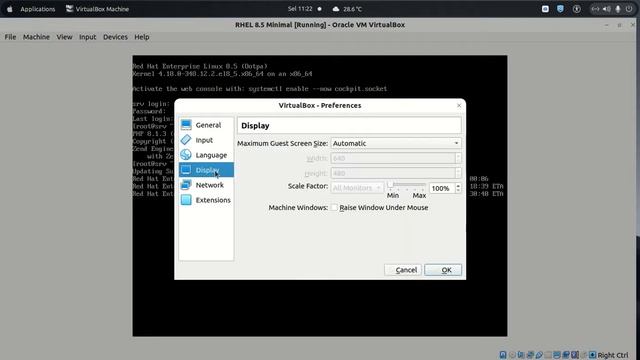640x360 pixels.
Task: Click the mouse integration status bar icon
Action: point(584,355)
